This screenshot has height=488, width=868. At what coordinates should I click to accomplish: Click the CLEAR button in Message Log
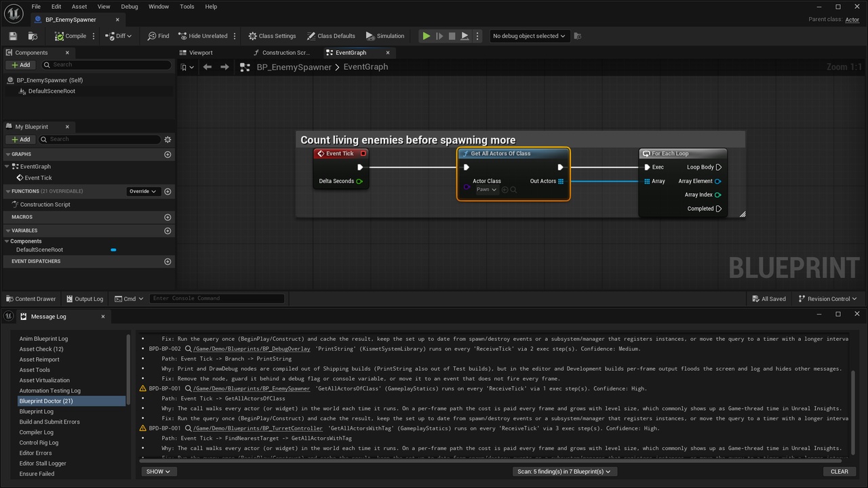(x=839, y=472)
